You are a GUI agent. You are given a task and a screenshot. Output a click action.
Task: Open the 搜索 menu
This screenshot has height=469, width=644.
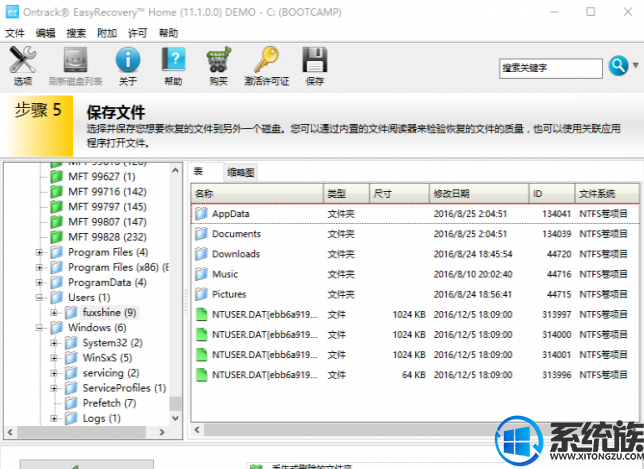[76, 33]
